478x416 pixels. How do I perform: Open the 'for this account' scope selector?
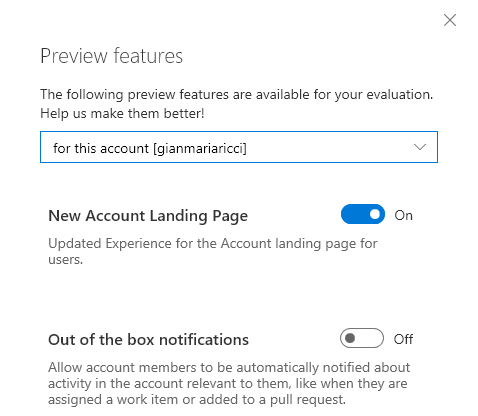[x=239, y=147]
